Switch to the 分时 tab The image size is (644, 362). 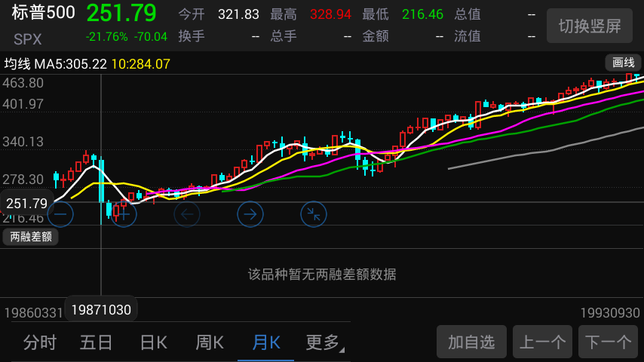tap(40, 342)
